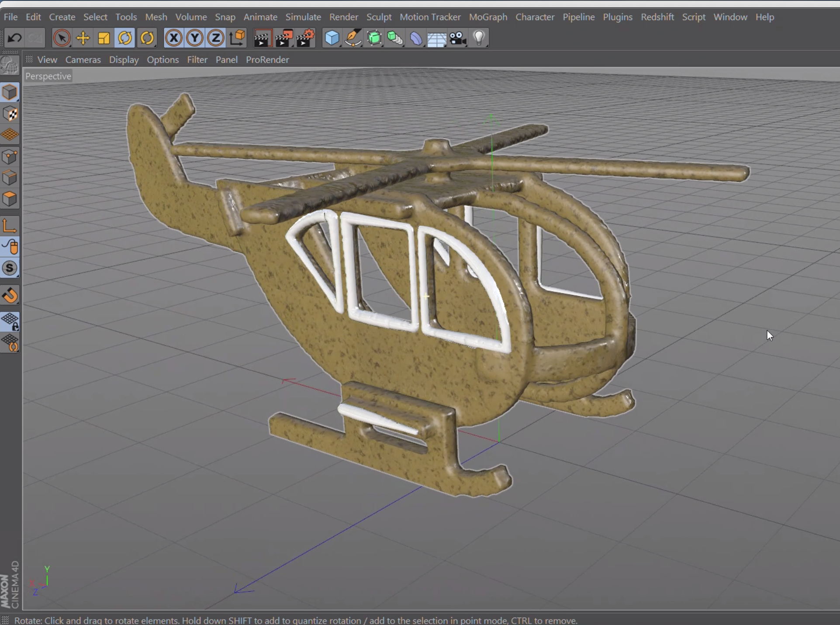This screenshot has width=840, height=625.
Task: Open the Window menu
Action: [730, 17]
